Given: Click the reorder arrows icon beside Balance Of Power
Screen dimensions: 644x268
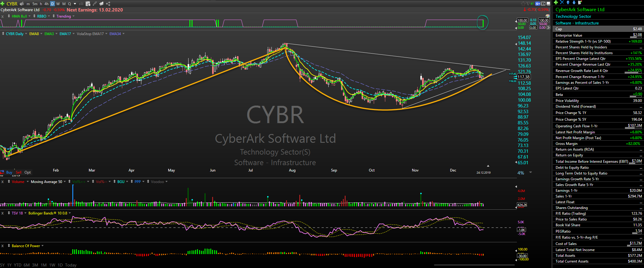Looking at the screenshot, I should [9, 246].
